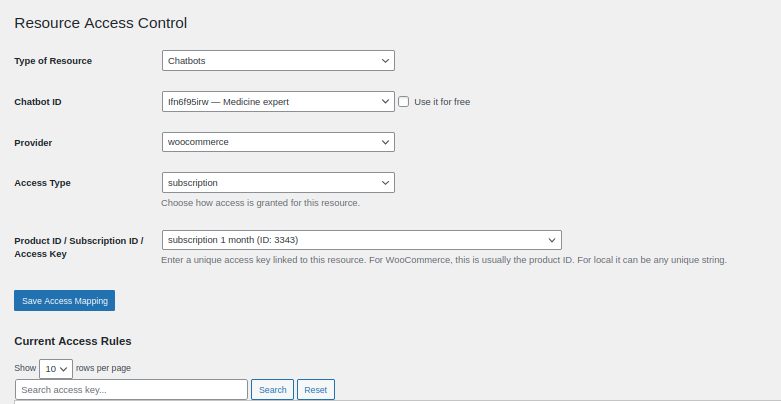
Task: Change the rows per page value 10
Action: (x=52, y=368)
